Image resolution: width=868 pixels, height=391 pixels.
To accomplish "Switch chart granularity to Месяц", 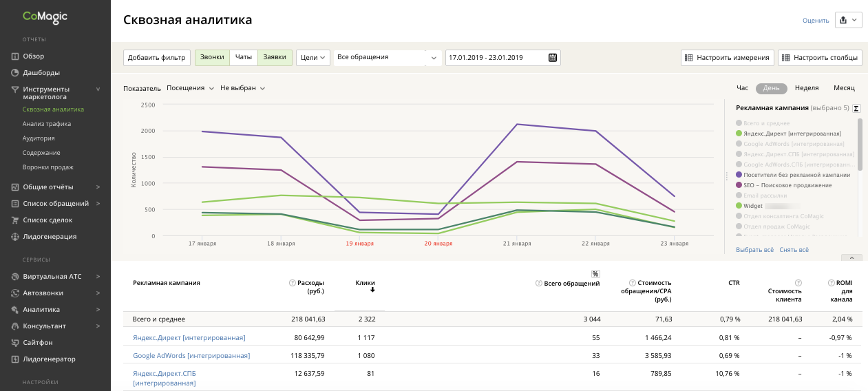I will tap(844, 88).
